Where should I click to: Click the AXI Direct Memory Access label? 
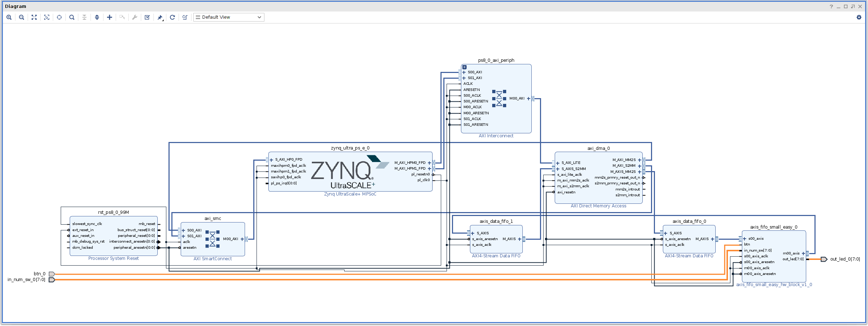pos(599,206)
